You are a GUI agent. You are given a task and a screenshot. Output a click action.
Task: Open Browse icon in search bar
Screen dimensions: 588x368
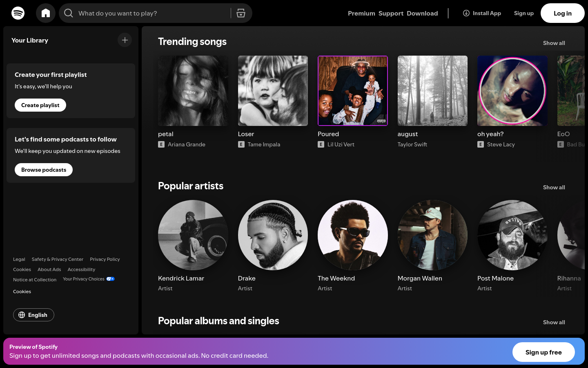click(241, 13)
